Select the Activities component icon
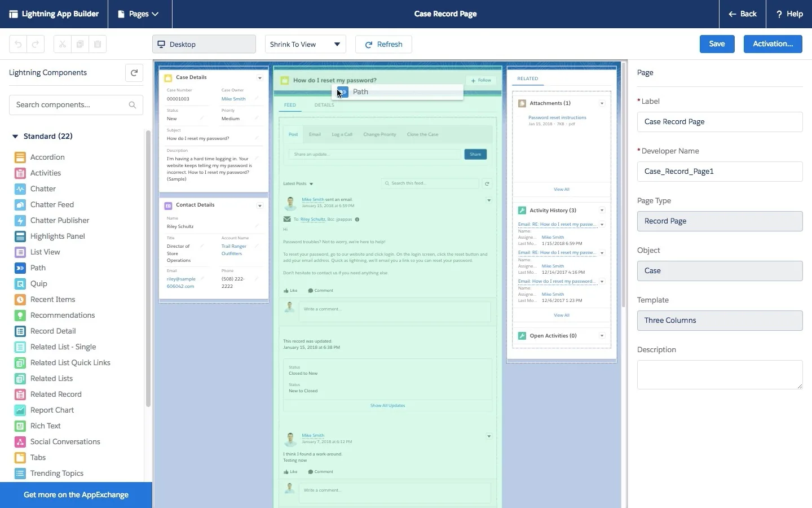 pyautogui.click(x=20, y=173)
